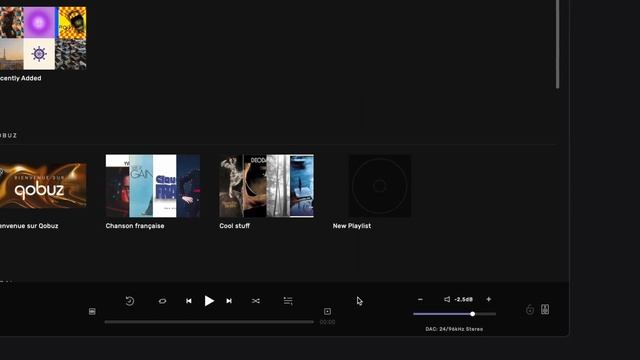
Task: Click the -2.5dB volume value
Action: 463,299
